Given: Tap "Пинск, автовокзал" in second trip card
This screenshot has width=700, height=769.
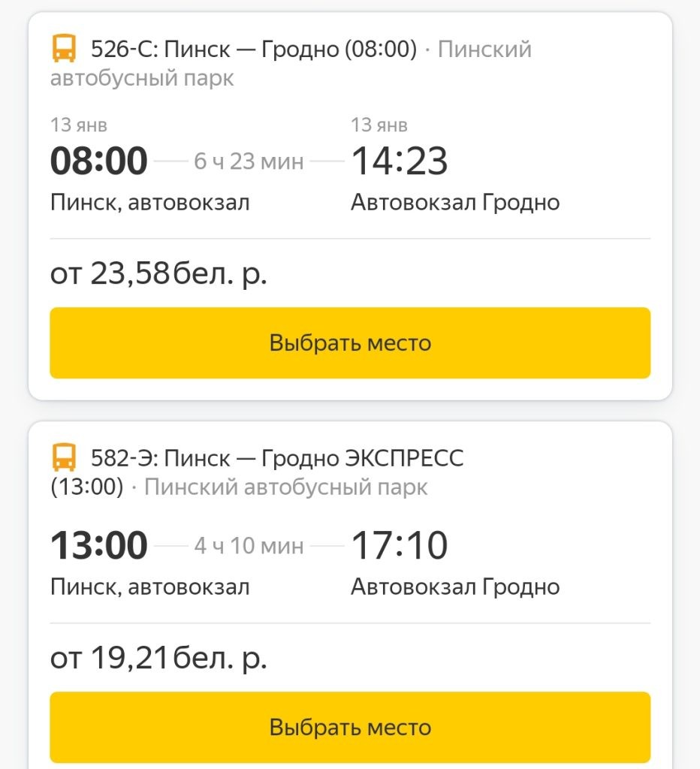Looking at the screenshot, I should pos(149,586).
